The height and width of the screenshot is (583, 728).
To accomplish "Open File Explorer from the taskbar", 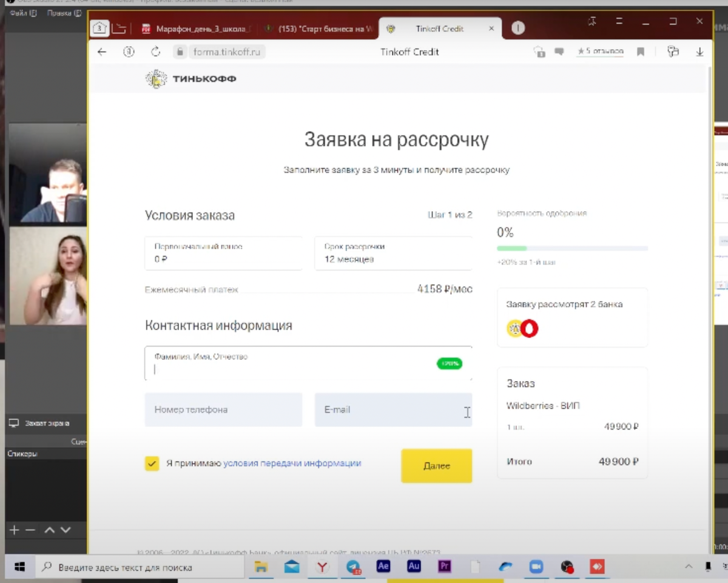I will pyautogui.click(x=261, y=567).
